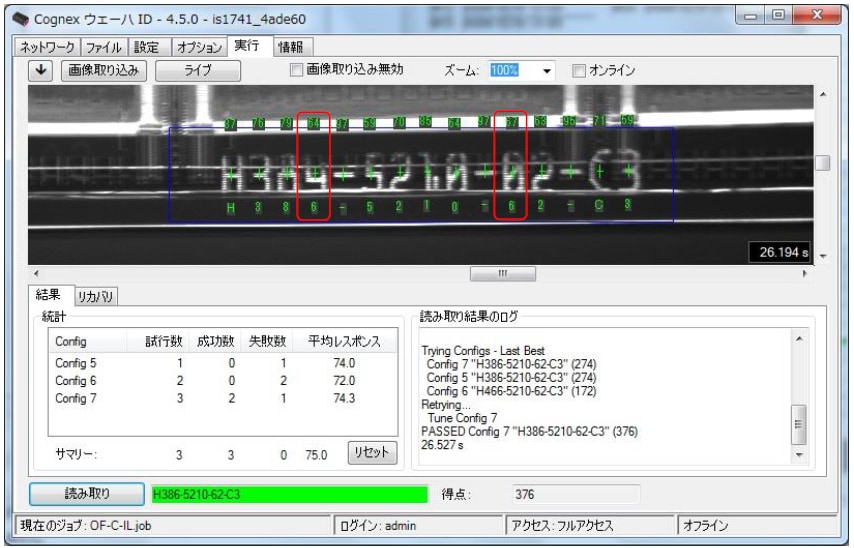The width and height of the screenshot is (854, 548).
Task: Click image view scroll down arrow
Action: pos(823,256)
